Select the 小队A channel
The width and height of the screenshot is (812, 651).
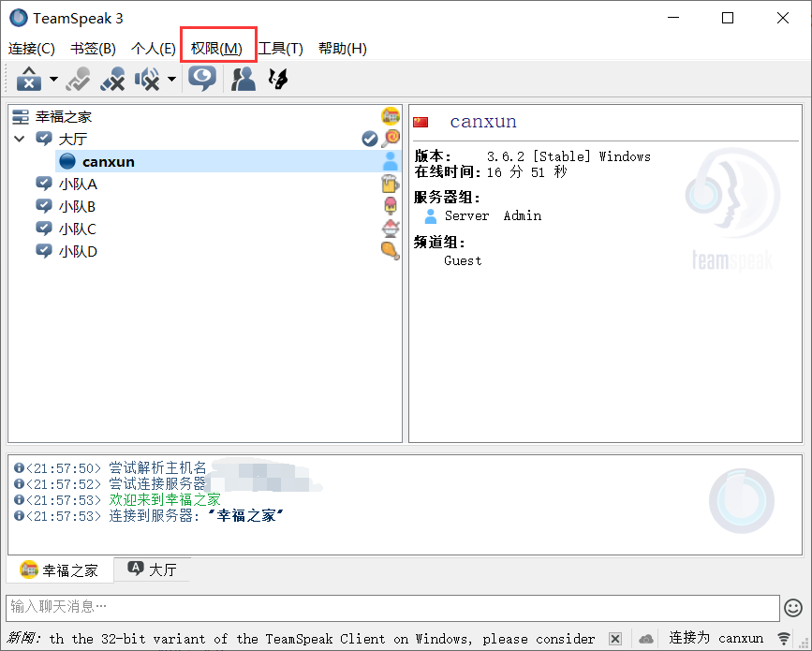click(78, 184)
